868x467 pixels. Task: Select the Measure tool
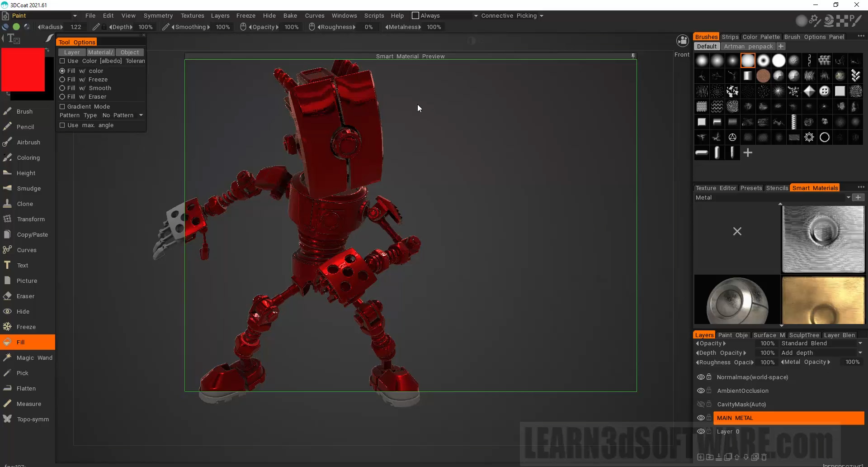pos(28,404)
